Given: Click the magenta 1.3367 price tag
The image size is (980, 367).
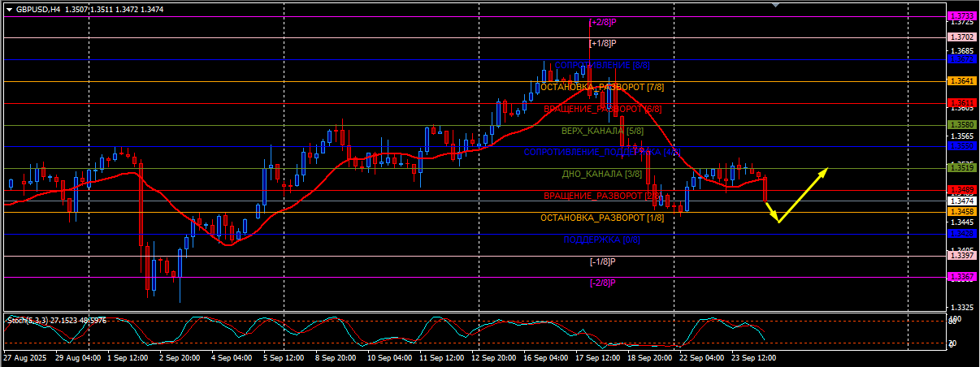Looking at the screenshot, I should (962, 277).
